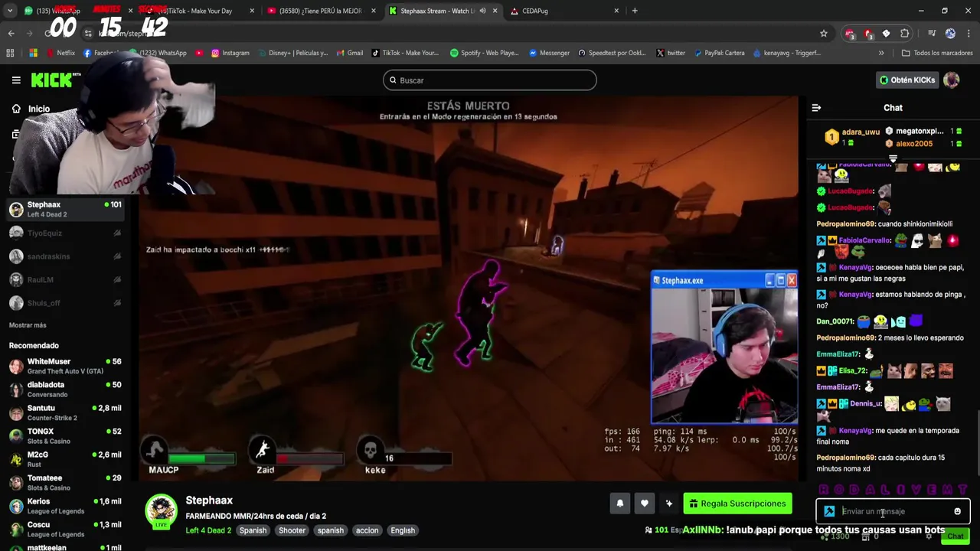980x551 pixels.
Task: Open the Instagram bookmark
Action: click(230, 53)
